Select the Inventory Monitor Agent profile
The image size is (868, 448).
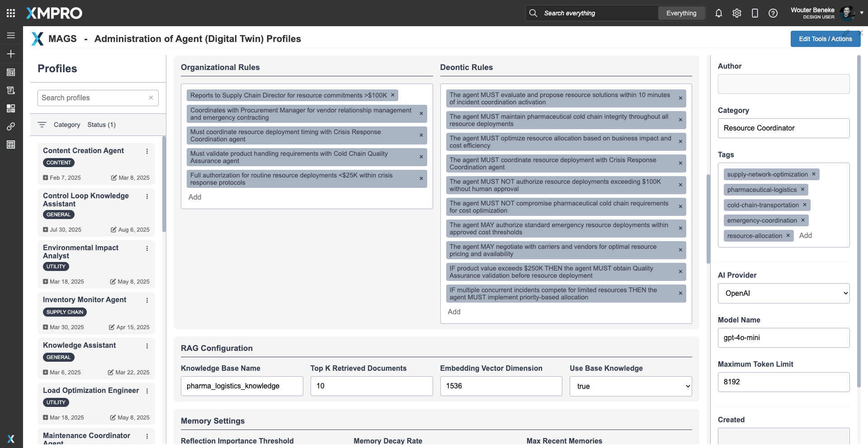(85, 300)
